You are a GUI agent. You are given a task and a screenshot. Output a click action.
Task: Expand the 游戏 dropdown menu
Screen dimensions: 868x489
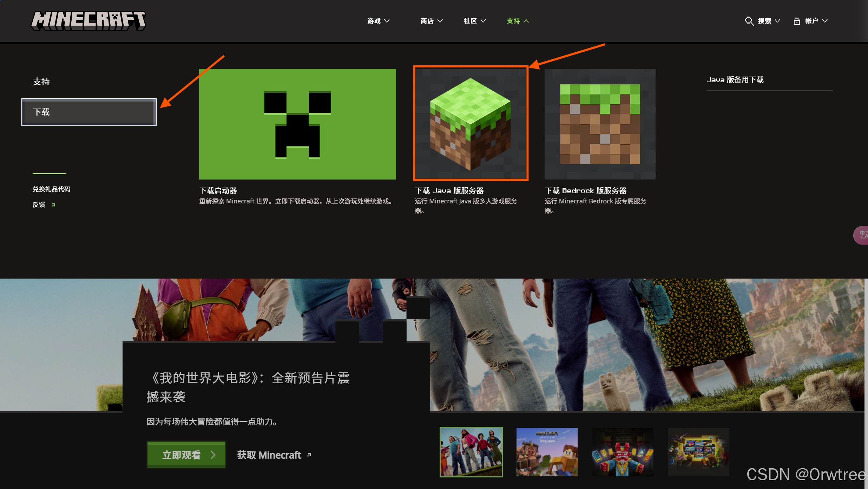click(378, 21)
